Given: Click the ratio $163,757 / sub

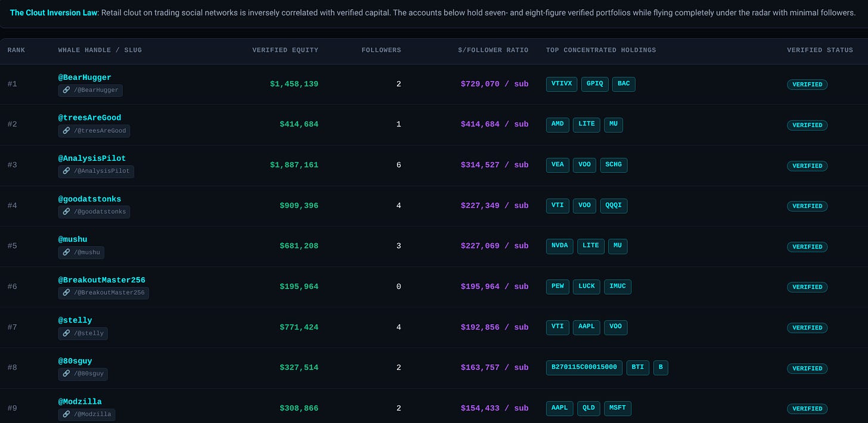Looking at the screenshot, I should tap(495, 368).
